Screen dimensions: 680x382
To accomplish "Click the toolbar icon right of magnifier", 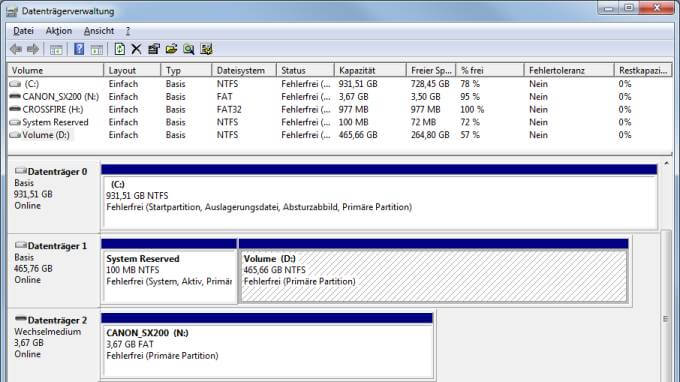I will click(x=206, y=49).
